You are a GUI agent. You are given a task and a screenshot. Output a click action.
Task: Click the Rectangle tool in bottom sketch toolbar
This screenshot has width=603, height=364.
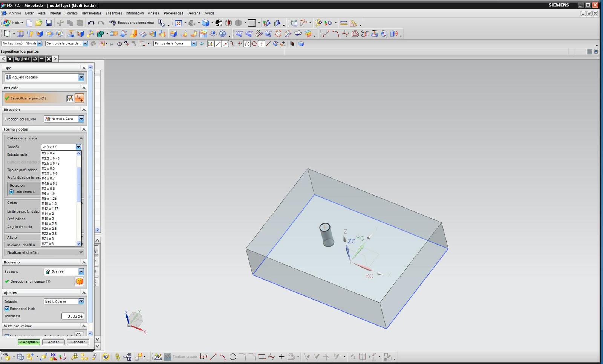(x=262, y=356)
